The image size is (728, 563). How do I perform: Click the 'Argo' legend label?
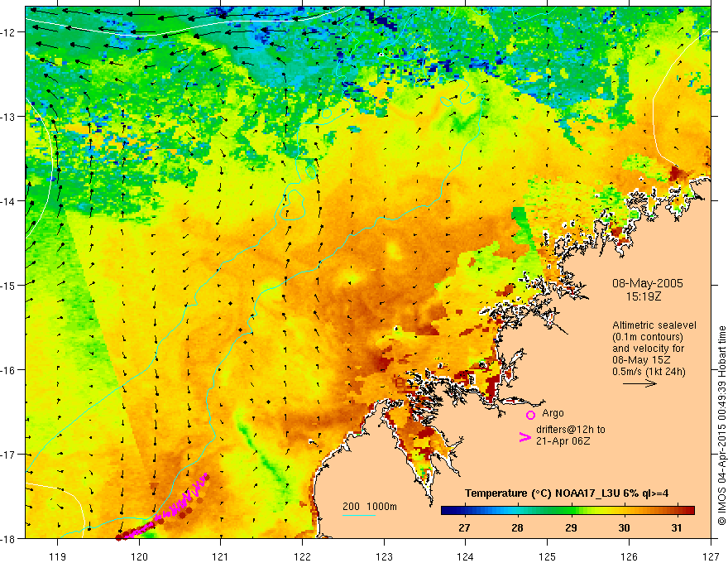click(x=553, y=413)
